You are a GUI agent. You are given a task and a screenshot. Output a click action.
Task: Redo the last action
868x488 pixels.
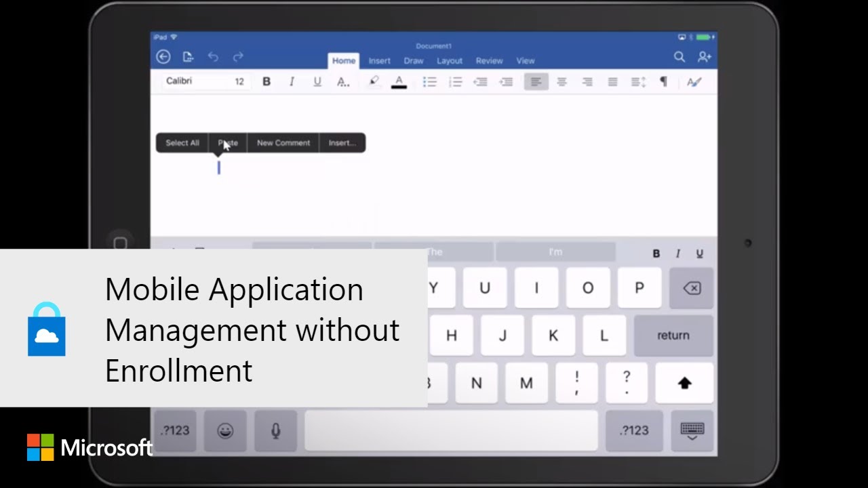[x=238, y=57]
